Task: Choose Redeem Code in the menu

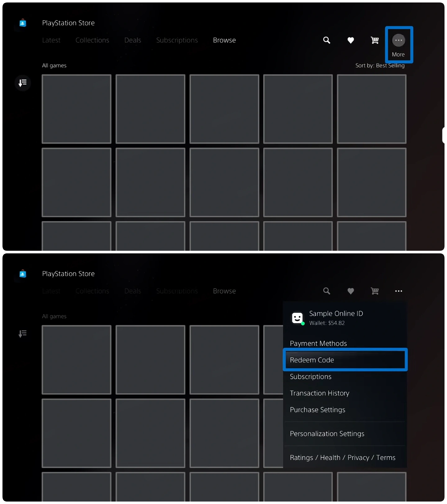Action: (345, 360)
